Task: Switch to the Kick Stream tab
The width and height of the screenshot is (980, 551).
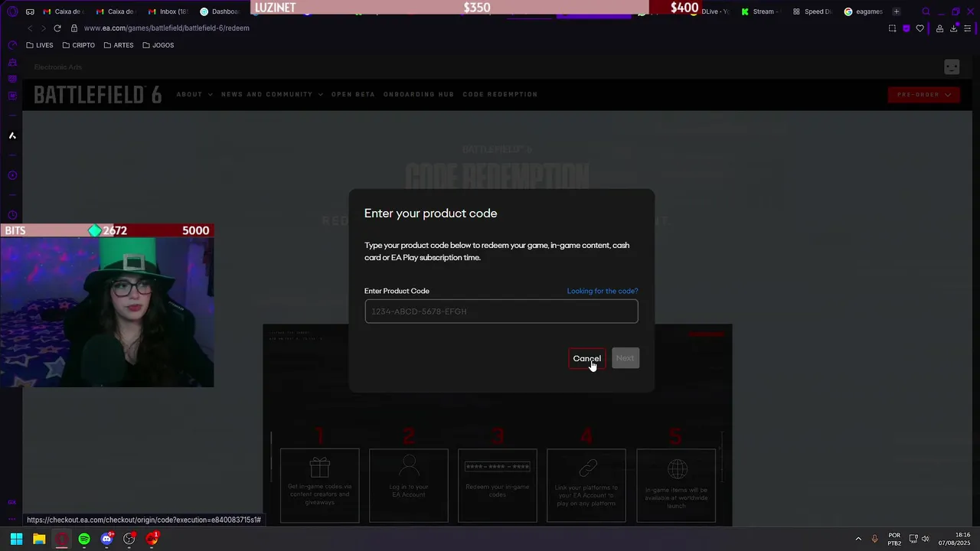Action: pos(759,11)
